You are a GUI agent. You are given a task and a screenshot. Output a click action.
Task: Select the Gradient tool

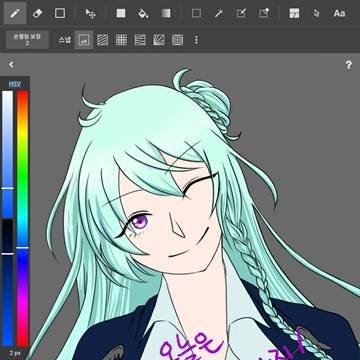coord(166,13)
